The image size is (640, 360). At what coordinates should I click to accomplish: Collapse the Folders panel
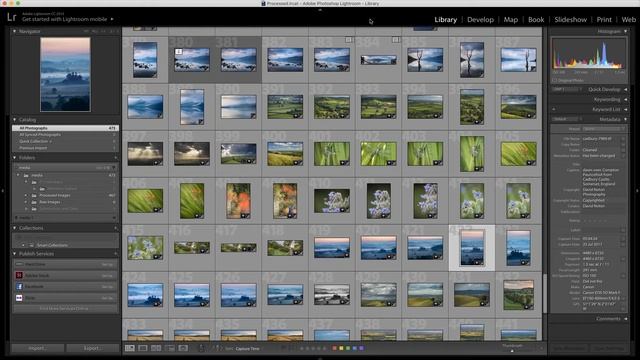point(15,158)
